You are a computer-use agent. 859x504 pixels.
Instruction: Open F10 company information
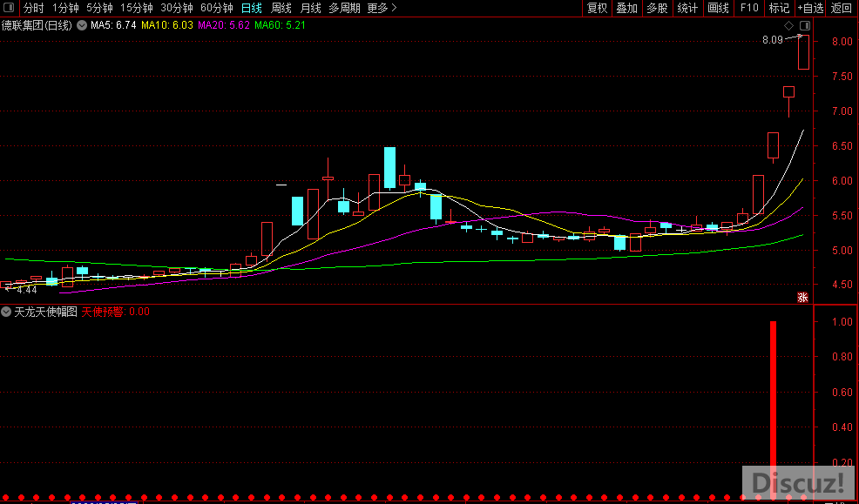[x=748, y=8]
